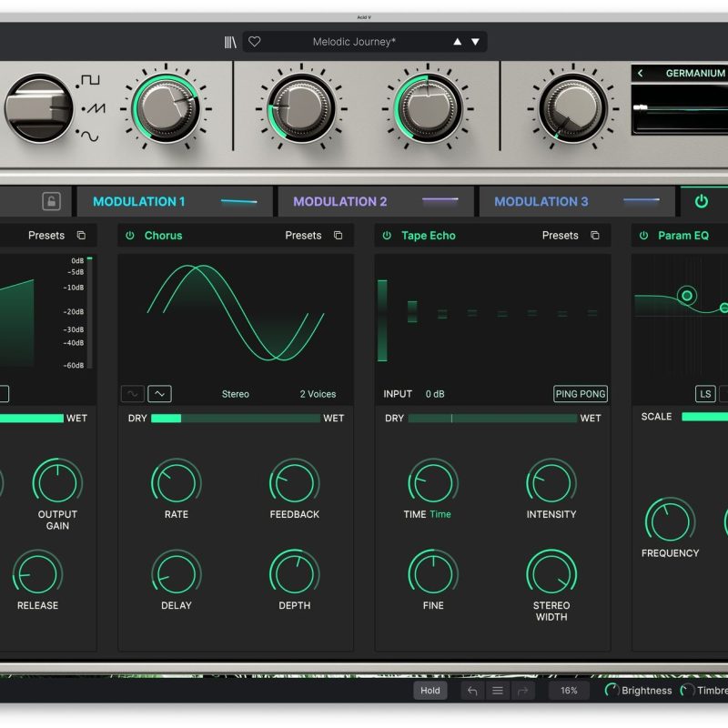Select the LS low shelf band button

705,394
